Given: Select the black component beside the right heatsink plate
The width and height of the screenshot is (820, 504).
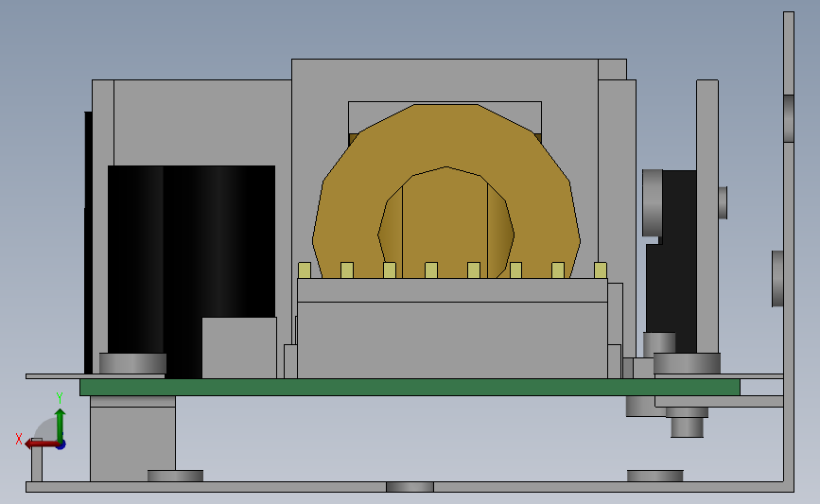Looking at the screenshot, I should [672, 261].
